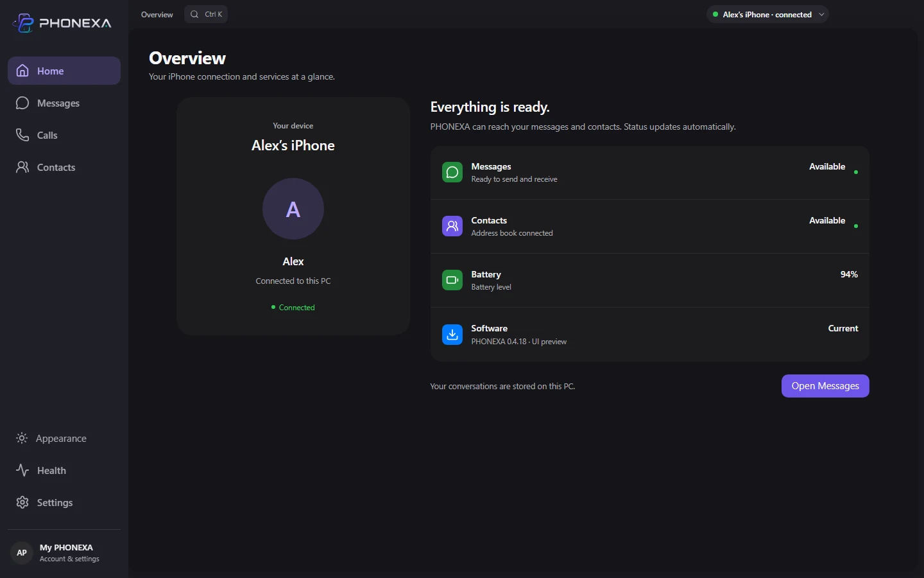Click the Contacts people icon in sidebar
Viewport: 924px width, 578px height.
tap(22, 167)
